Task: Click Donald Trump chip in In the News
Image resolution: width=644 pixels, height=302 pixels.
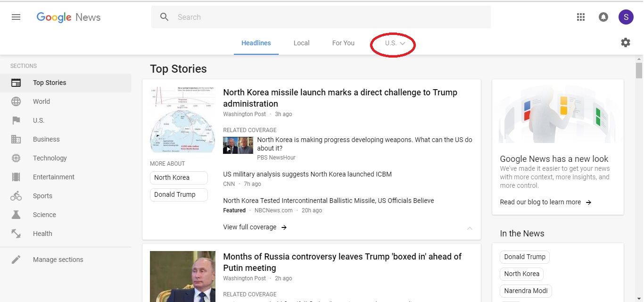Action: click(525, 257)
